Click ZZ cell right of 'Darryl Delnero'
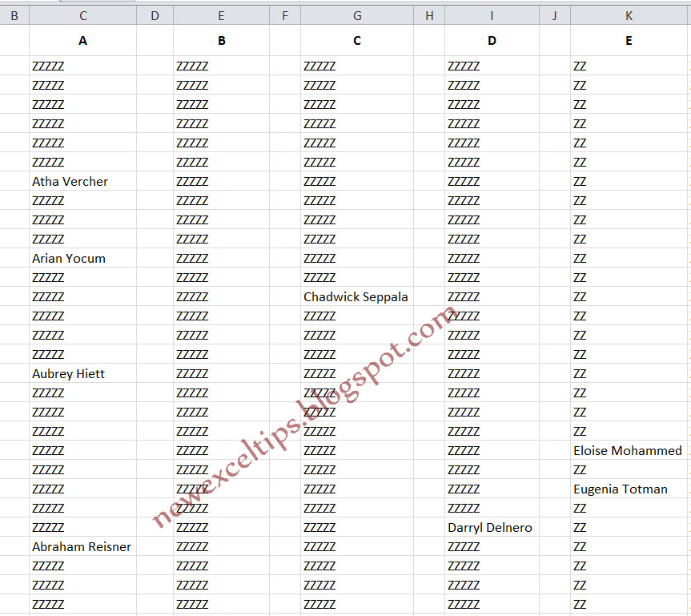This screenshot has height=616, width=691. [629, 527]
